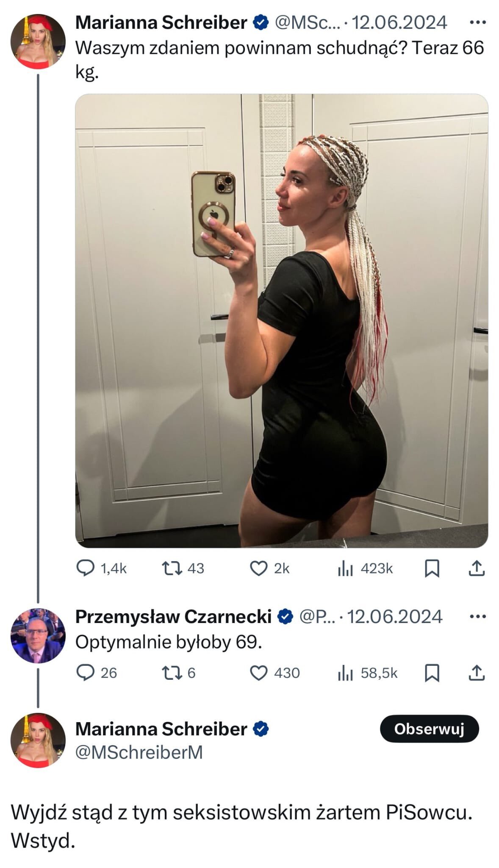
Task: Open the mirror selfie photo
Action: pos(281,320)
